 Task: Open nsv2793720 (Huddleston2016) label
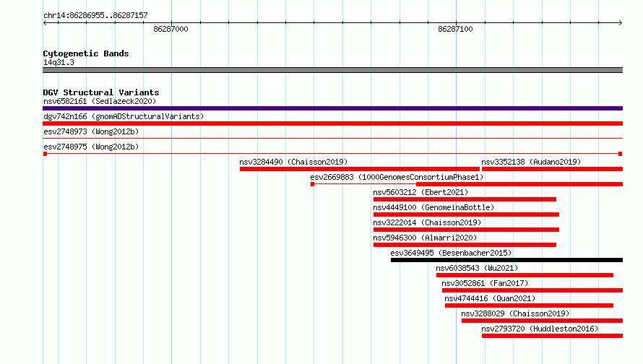(x=540, y=329)
